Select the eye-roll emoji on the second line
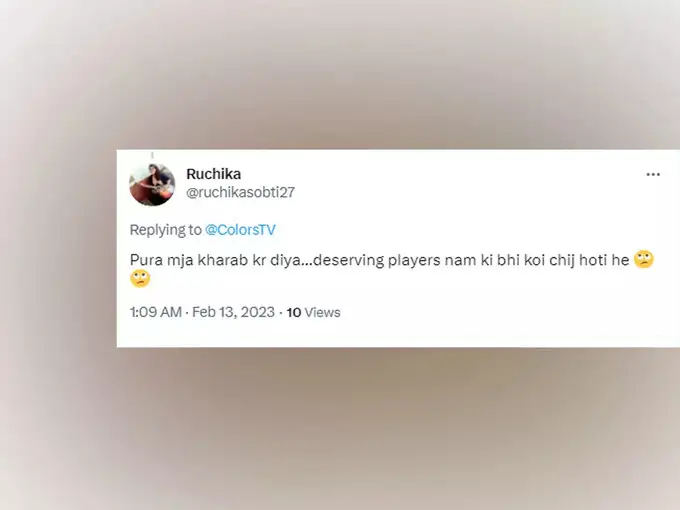Screen dimensions: 680x510 pyautogui.click(x=140, y=278)
